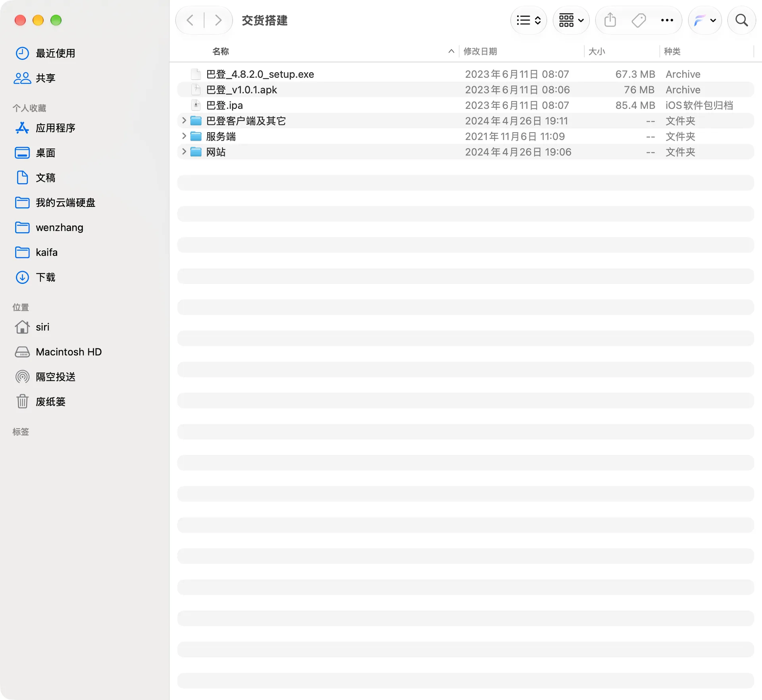Image resolution: width=762 pixels, height=700 pixels.
Task: Expand the 网站 folder
Action: (184, 152)
